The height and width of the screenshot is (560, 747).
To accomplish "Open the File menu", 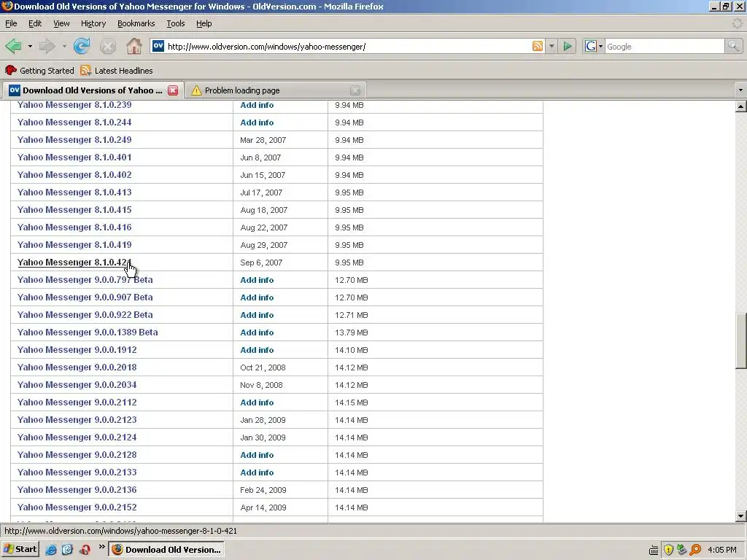I will click(x=11, y=23).
